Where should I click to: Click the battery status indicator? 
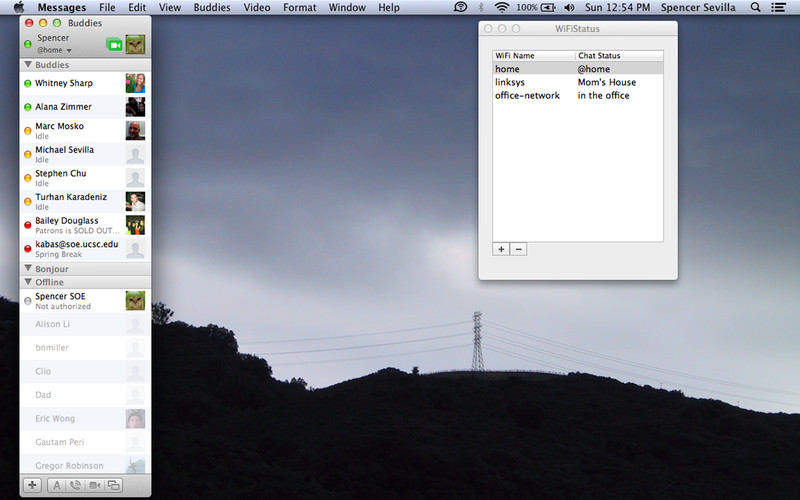(535, 7)
